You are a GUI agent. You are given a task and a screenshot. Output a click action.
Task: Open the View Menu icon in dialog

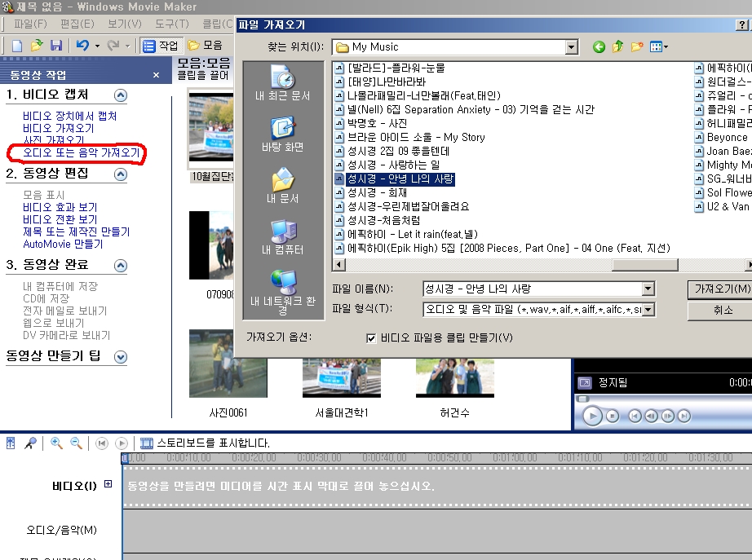pos(658,47)
